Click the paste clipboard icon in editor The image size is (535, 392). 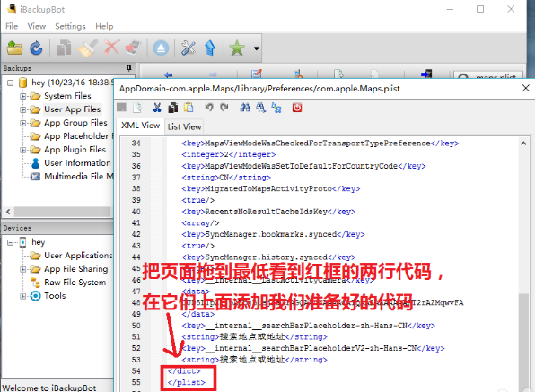[x=189, y=108]
